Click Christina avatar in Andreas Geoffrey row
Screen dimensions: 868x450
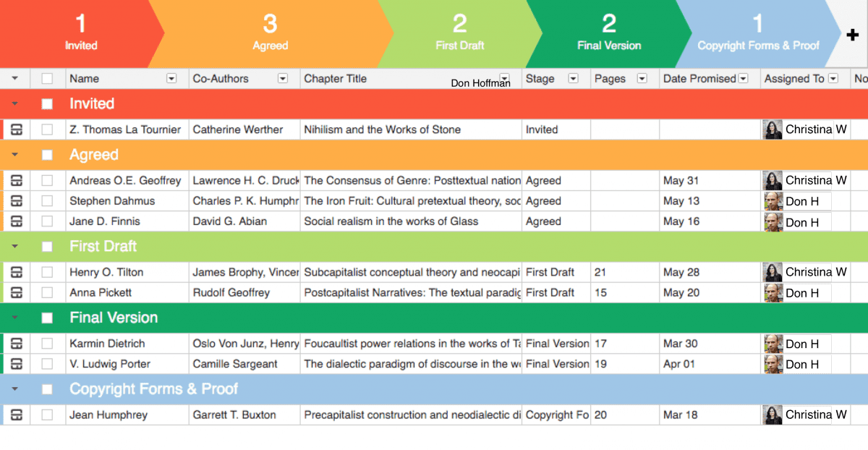pyautogui.click(x=773, y=180)
